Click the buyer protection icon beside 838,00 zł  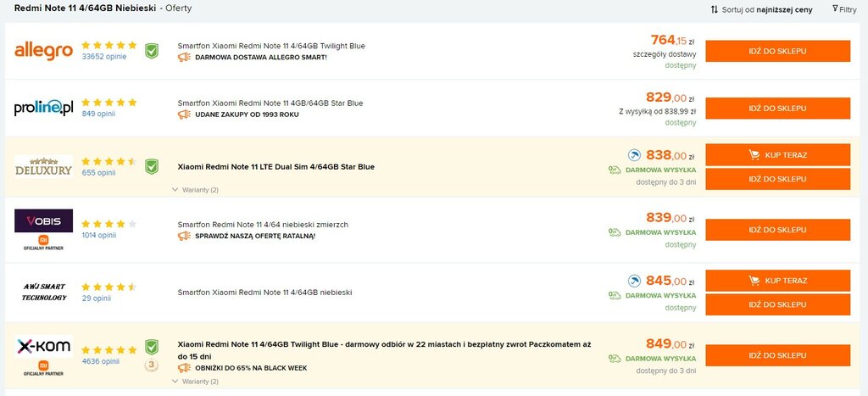[x=634, y=155]
